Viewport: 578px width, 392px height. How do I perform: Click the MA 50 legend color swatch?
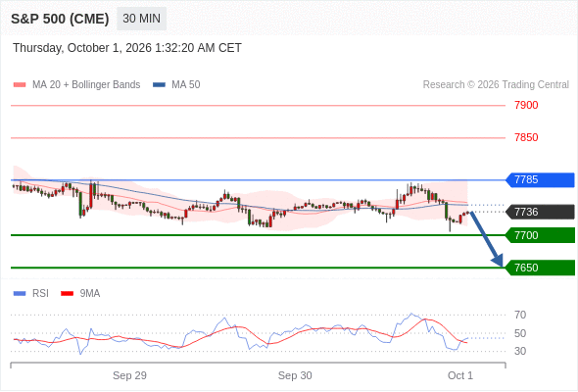pyautogui.click(x=159, y=85)
